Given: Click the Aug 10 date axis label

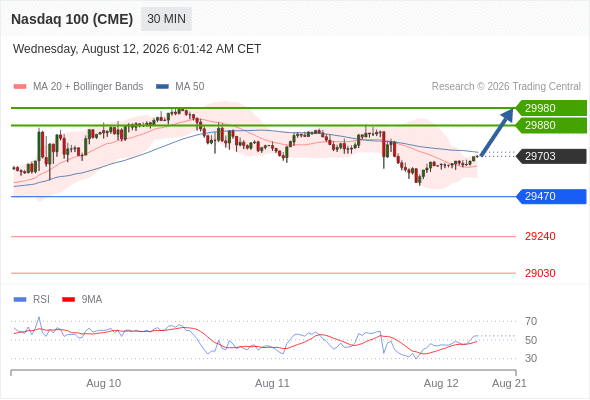Looking at the screenshot, I should click(103, 383).
